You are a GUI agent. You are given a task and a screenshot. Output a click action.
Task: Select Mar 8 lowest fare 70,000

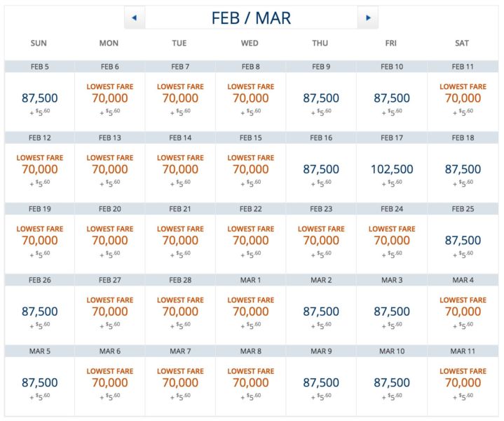(x=250, y=383)
